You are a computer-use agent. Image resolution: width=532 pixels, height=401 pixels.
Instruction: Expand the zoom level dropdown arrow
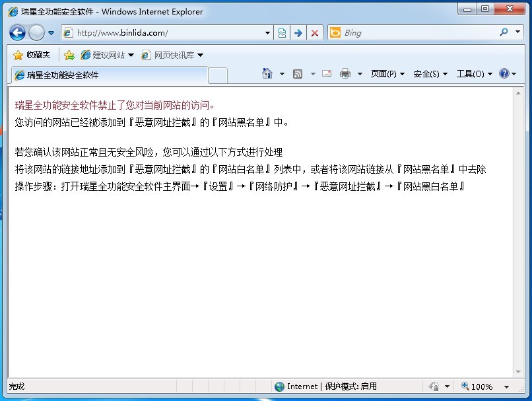click(506, 386)
